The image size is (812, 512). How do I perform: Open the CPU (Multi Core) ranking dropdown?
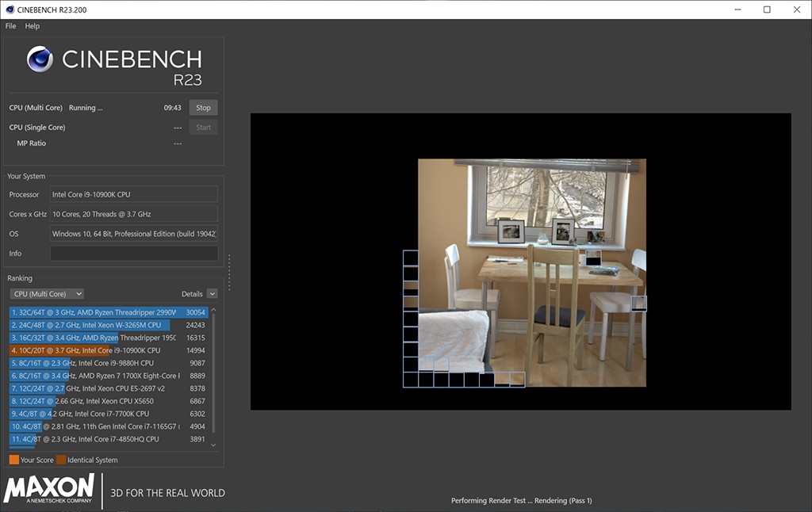click(48, 294)
